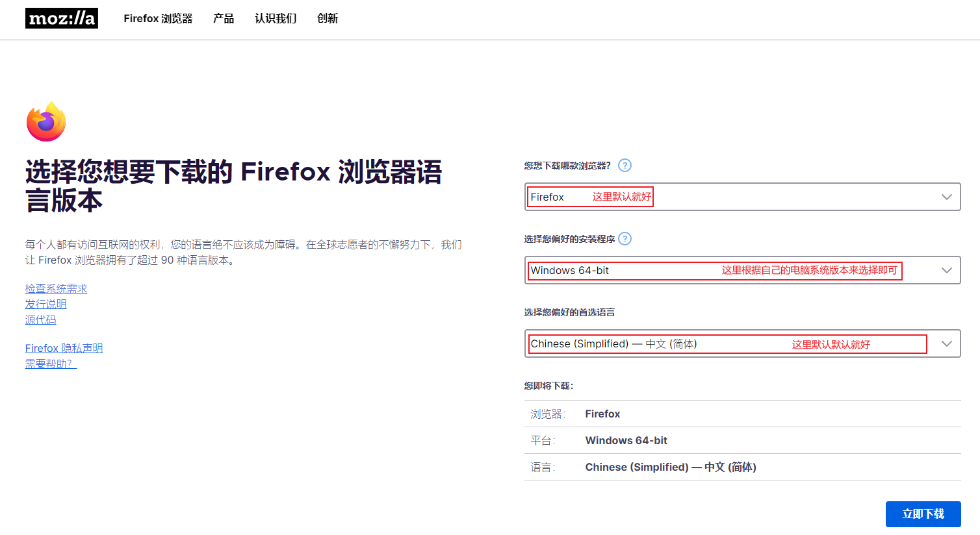Open the Firefox 浏览器 menu
This screenshot has height=535, width=980.
coord(158,18)
